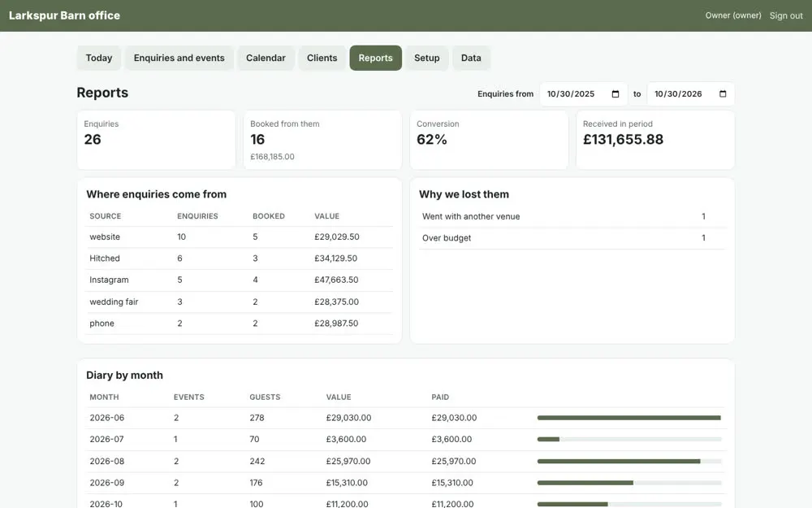
Task: Click 'Where enquiries come from' heading
Action: (x=157, y=194)
